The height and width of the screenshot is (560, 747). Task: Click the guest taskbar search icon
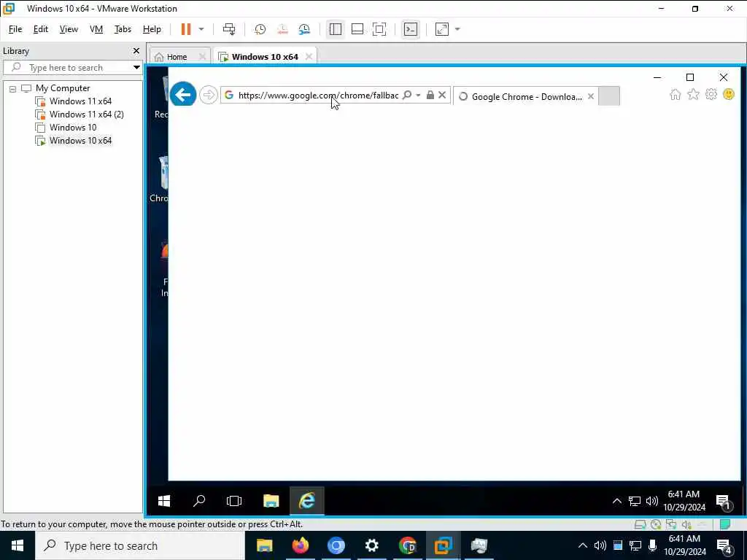tap(199, 501)
